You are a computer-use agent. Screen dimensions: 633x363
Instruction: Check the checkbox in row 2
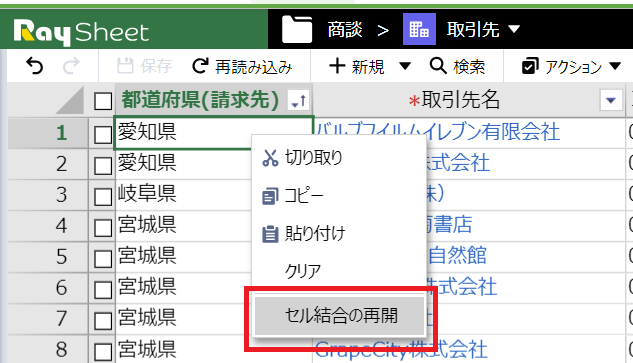[103, 166]
